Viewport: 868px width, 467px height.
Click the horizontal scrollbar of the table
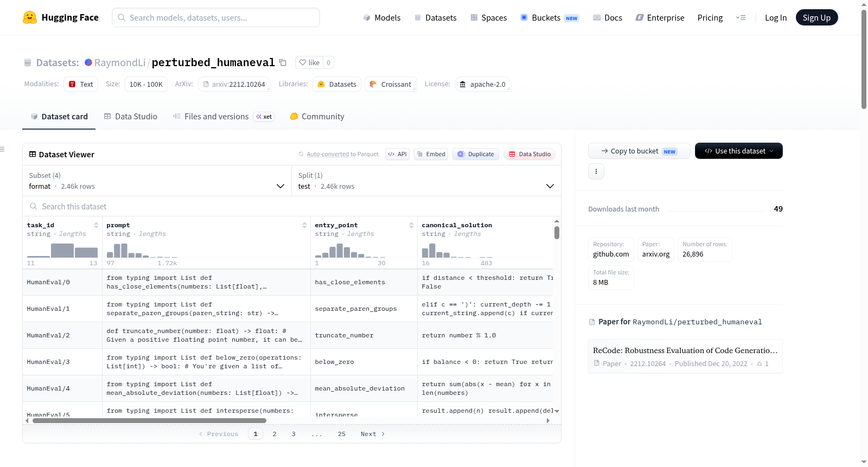(x=149, y=420)
